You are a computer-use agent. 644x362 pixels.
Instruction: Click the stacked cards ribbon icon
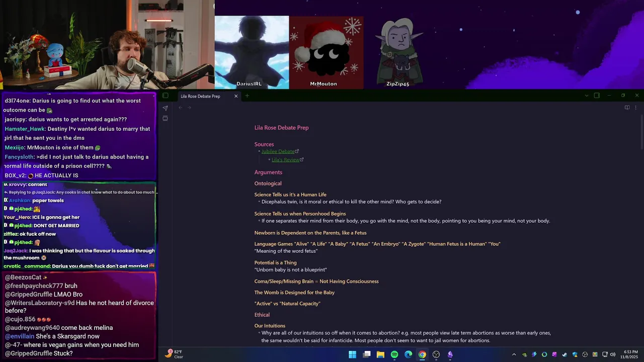pos(165,119)
